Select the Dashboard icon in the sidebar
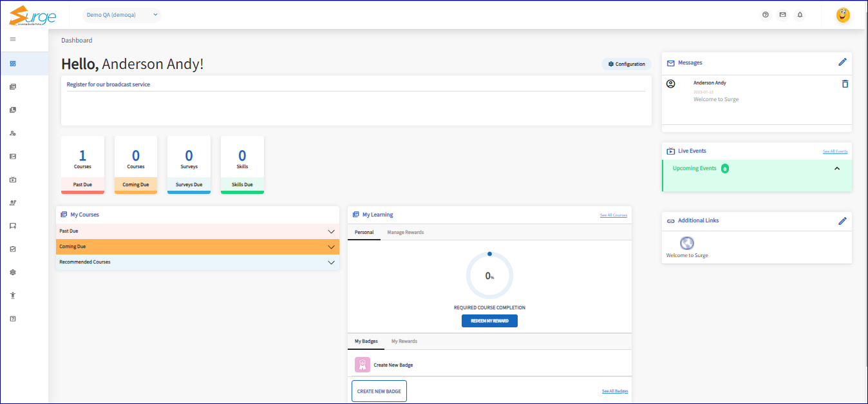This screenshot has height=404, width=868. [12, 63]
